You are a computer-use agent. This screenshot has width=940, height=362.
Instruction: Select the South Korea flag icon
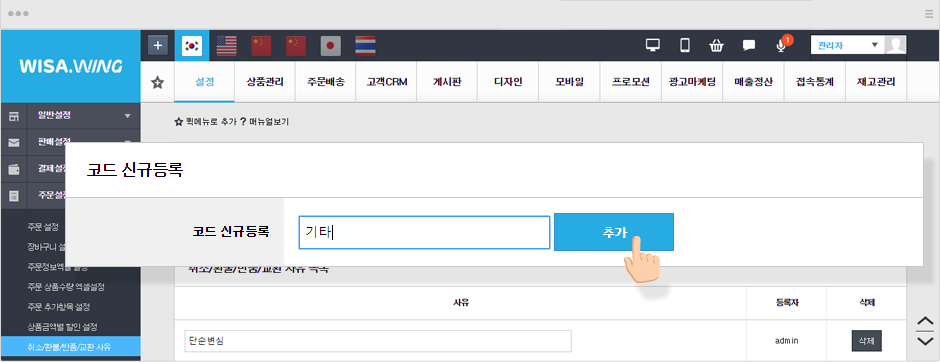coord(192,46)
